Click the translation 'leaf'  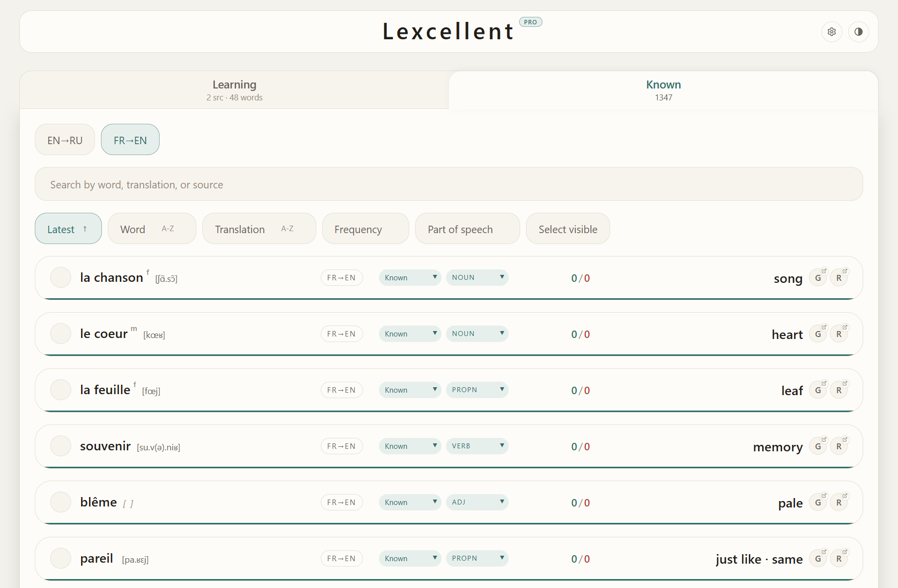click(792, 391)
